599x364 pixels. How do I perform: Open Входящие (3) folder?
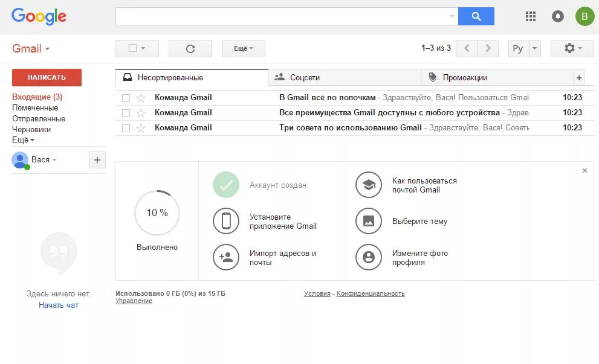(x=37, y=97)
